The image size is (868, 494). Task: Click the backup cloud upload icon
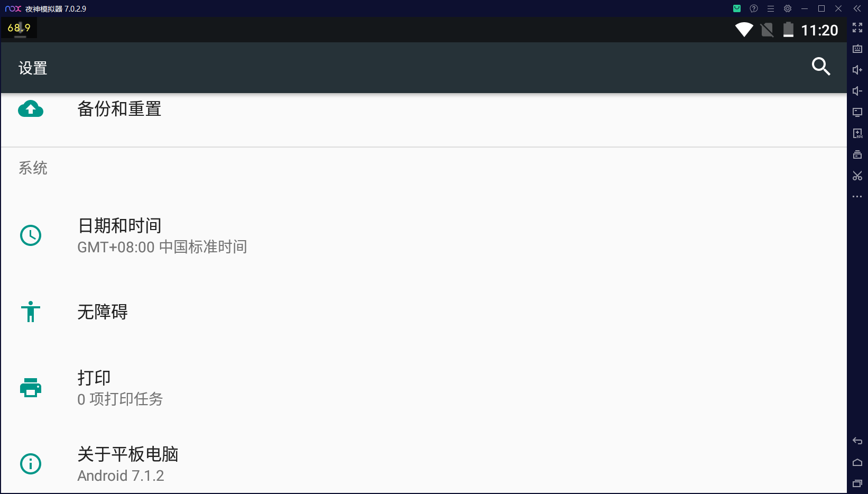[31, 109]
